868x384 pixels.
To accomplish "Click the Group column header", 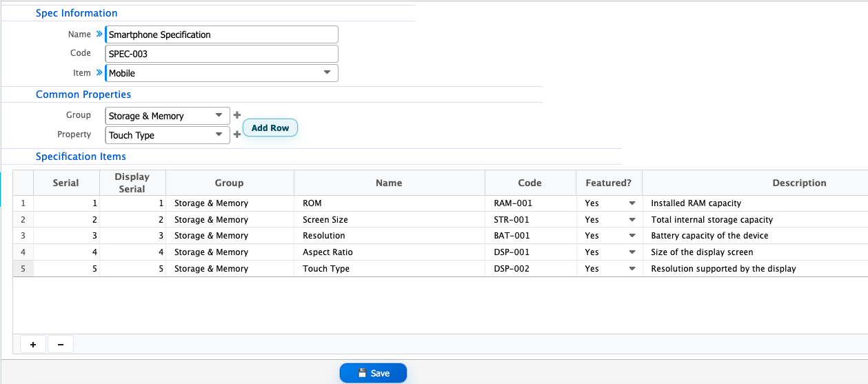I will click(x=230, y=183).
